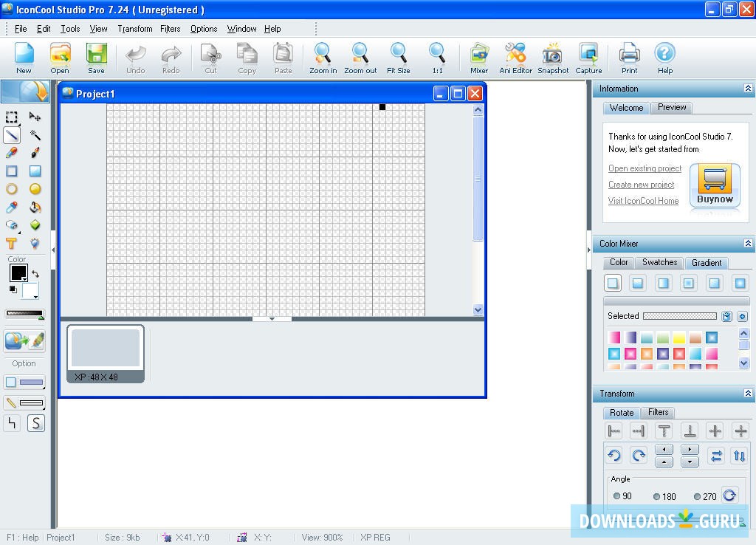Screen dimensions: 756x545
Task: Collapse the Transform panel
Action: click(749, 394)
